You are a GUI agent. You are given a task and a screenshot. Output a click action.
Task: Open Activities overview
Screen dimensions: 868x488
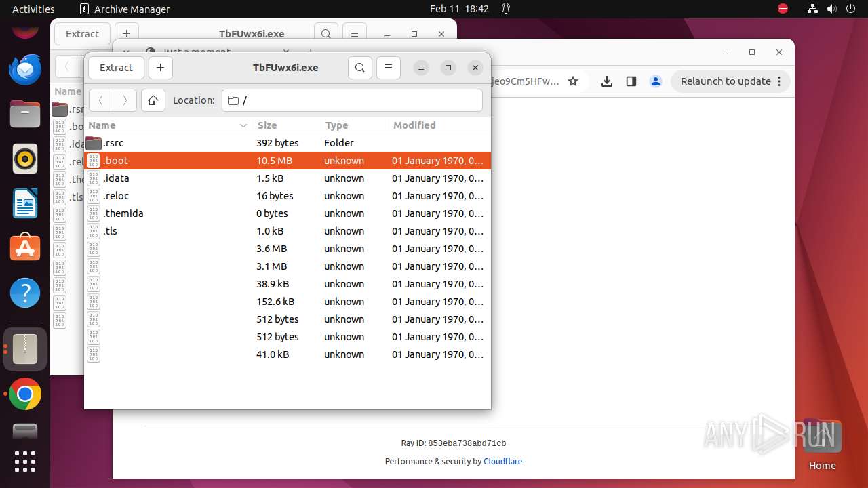[33, 9]
